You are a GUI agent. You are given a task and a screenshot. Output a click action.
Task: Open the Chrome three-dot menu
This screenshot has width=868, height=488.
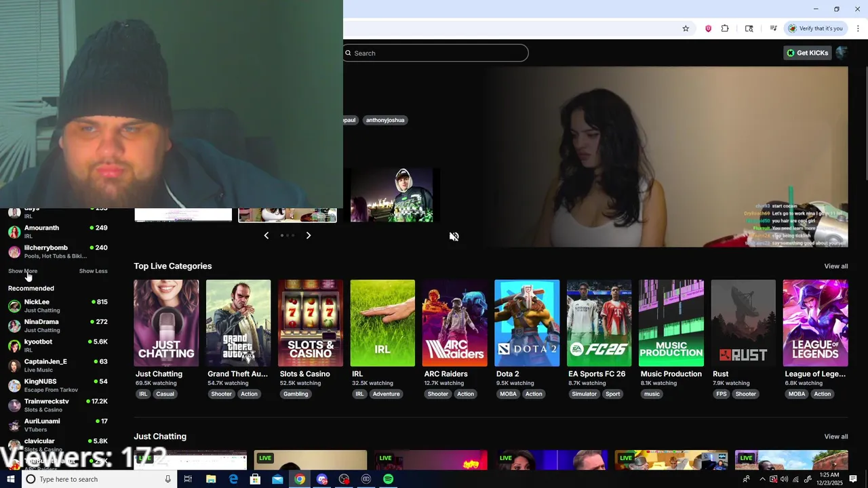pyautogui.click(x=859, y=28)
